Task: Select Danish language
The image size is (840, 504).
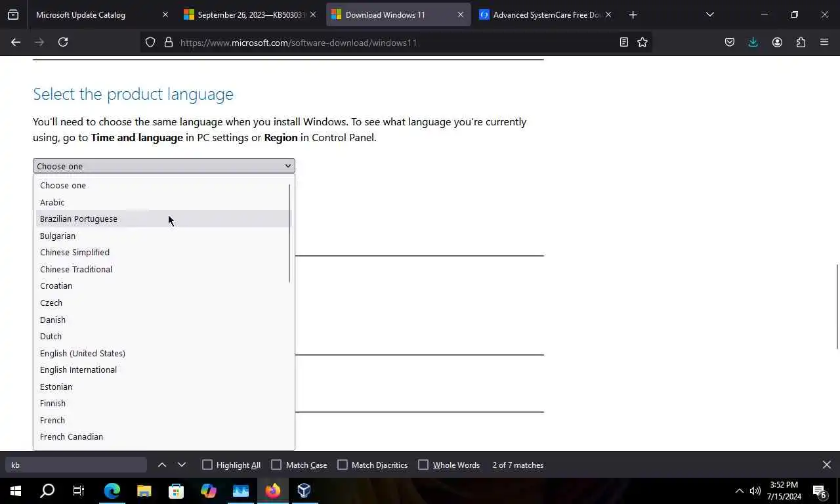Action: coord(162,320)
